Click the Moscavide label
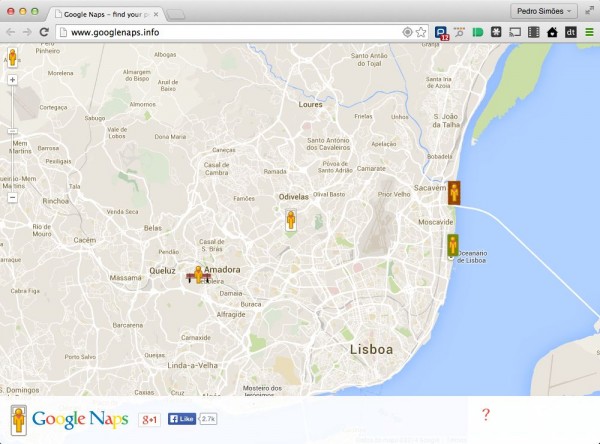Viewport: 600px width, 444px height. 435,222
